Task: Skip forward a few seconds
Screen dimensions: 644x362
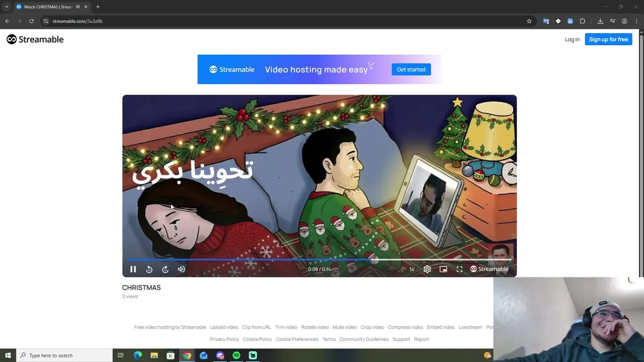Action: 166,269
